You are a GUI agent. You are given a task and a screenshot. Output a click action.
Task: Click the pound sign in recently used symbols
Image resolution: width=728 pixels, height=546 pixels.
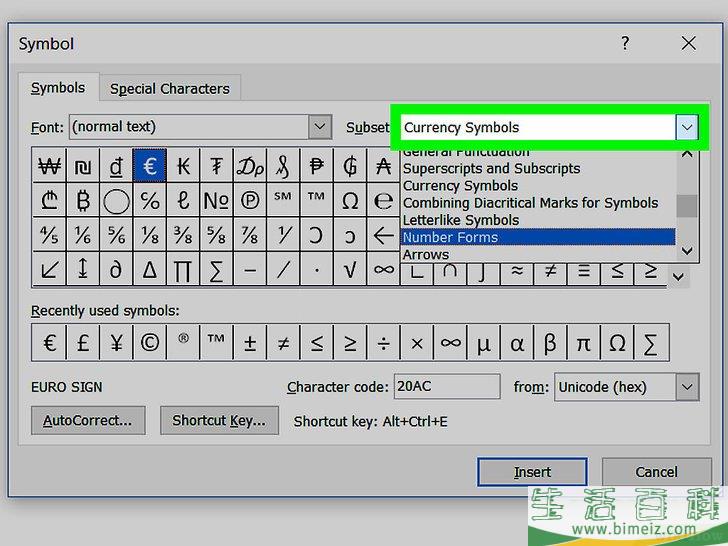tap(83, 343)
